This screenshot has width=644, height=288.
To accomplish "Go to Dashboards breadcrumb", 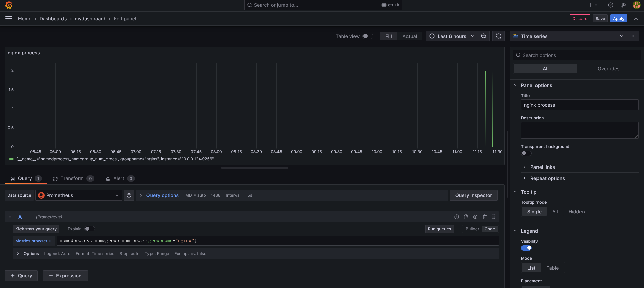I will 53,19.
